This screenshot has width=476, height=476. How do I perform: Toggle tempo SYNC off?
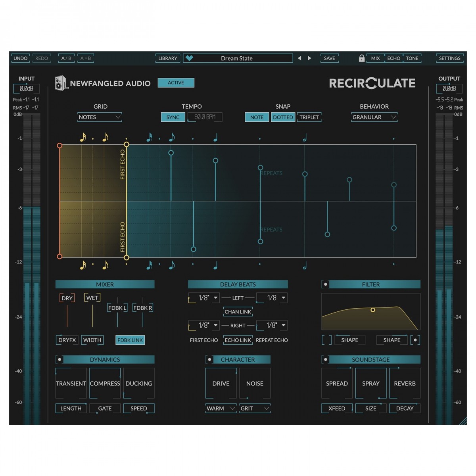[x=173, y=117]
